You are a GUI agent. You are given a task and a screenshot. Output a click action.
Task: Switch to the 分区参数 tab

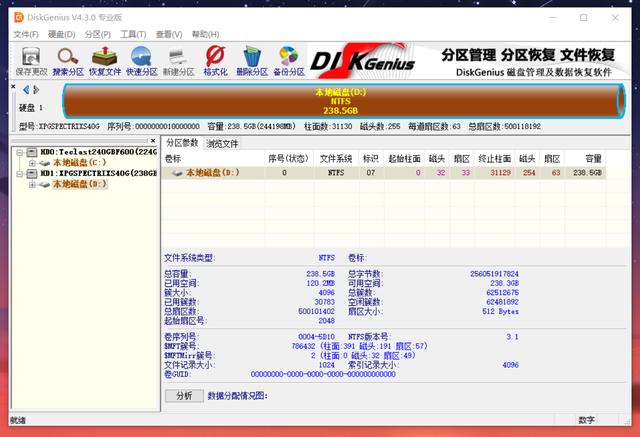182,143
